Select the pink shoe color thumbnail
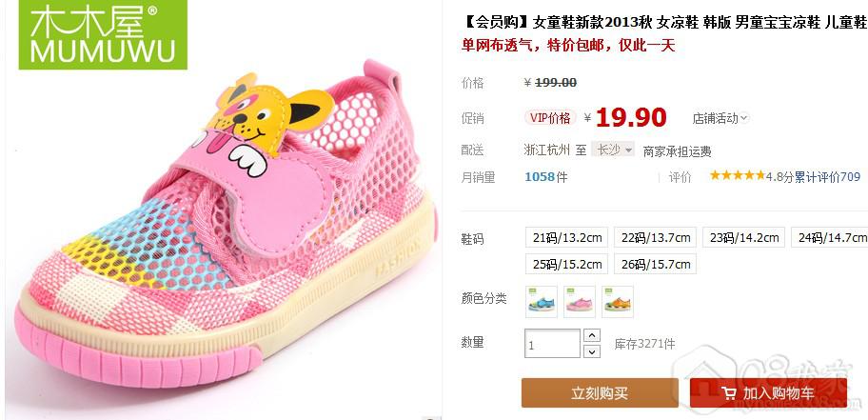 pos(580,302)
